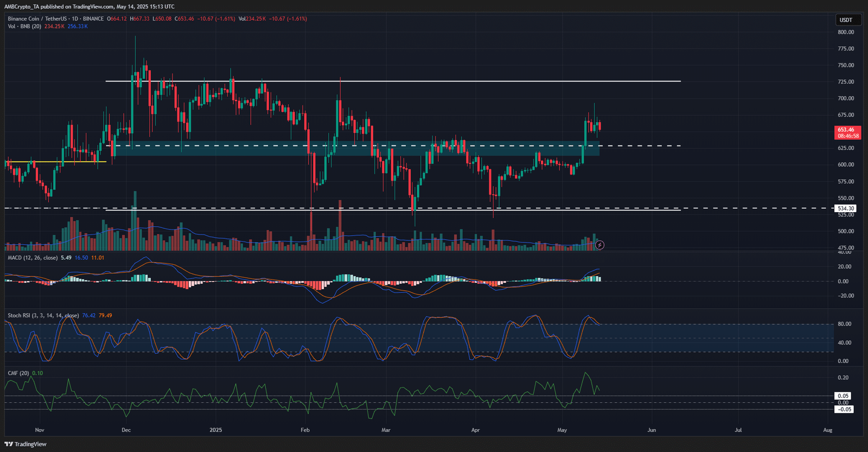Click the CMF -0.05 axis level tag
Image resolution: width=868 pixels, height=452 pixels.
click(844, 409)
